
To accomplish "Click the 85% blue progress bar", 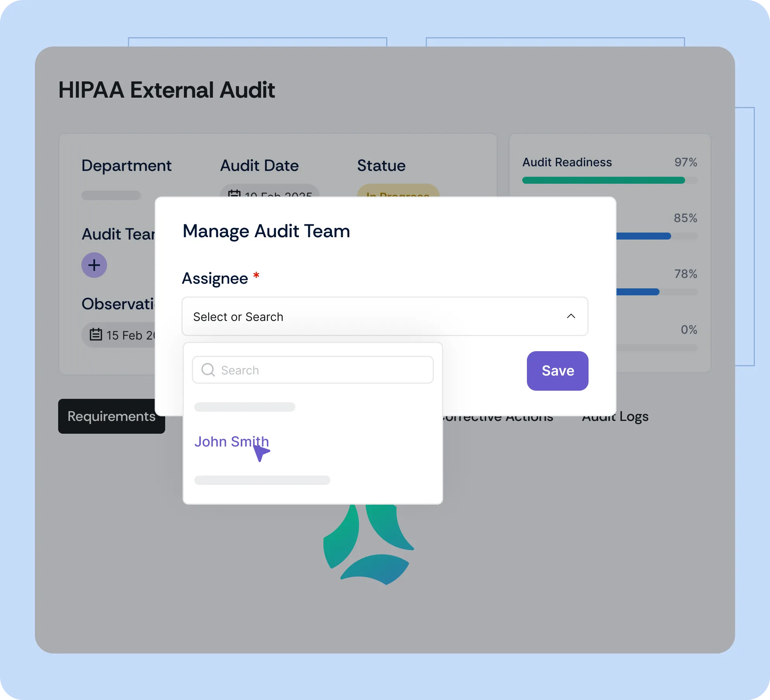I will (x=644, y=236).
